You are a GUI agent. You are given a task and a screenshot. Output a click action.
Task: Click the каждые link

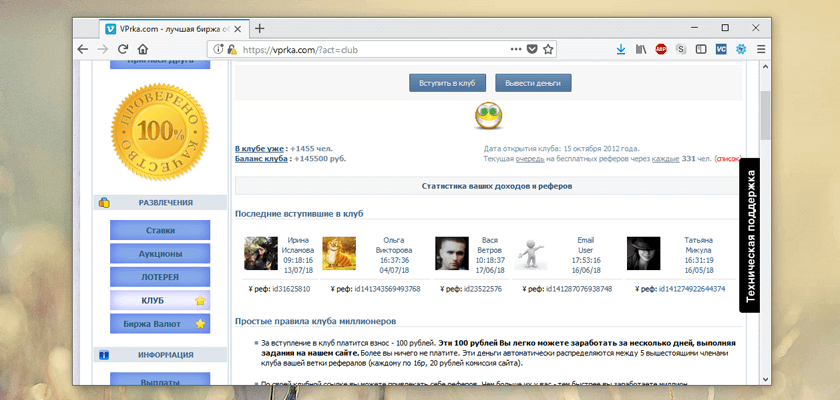[665, 159]
